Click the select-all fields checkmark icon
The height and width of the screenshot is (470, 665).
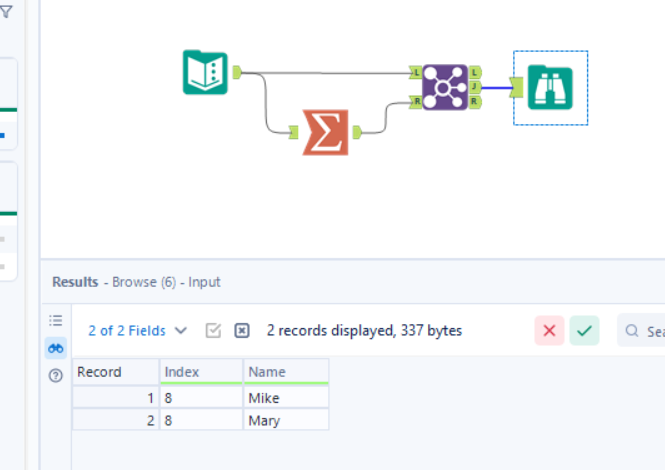(x=213, y=330)
